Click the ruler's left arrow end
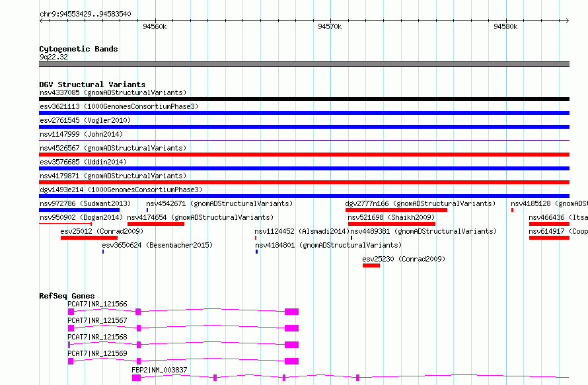The height and width of the screenshot is (385, 588). point(41,20)
